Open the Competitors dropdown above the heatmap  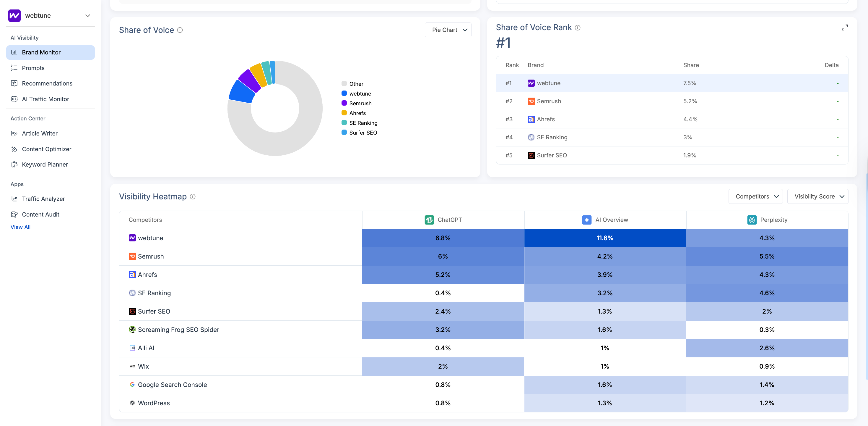coord(756,196)
